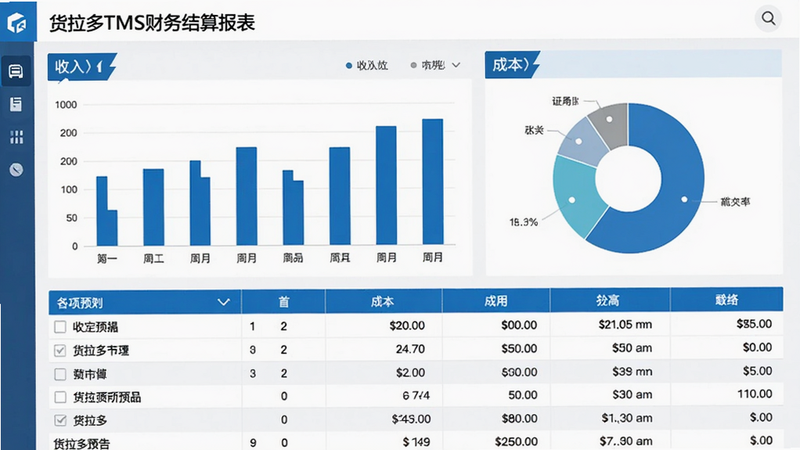
Task: Click the app logo icon in the header
Action: (x=17, y=22)
